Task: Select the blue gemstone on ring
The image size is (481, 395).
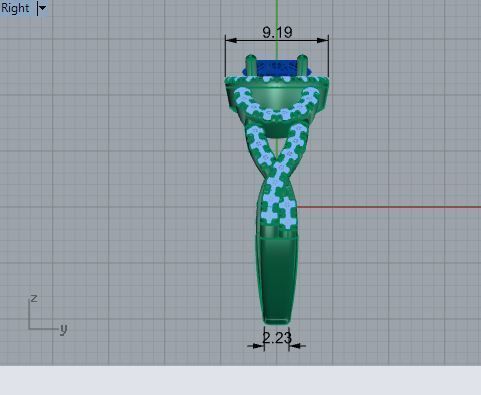Action: [277, 68]
